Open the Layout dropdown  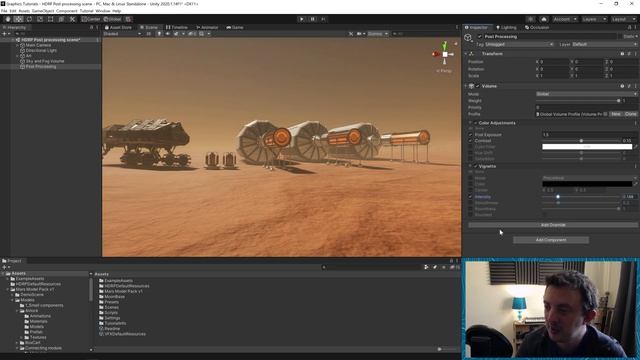pyautogui.click(x=623, y=19)
